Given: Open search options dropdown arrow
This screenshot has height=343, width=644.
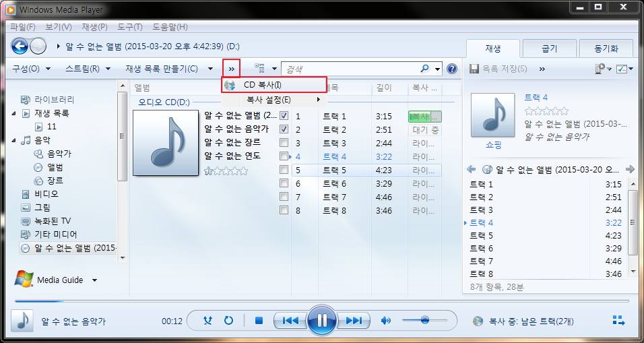Looking at the screenshot, I should (438, 69).
